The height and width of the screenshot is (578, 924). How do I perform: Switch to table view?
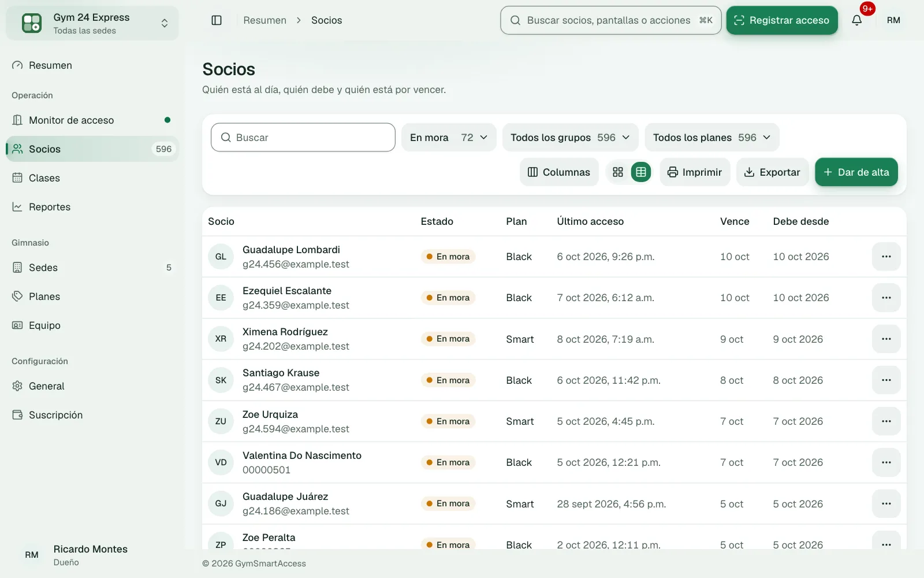[x=641, y=172]
